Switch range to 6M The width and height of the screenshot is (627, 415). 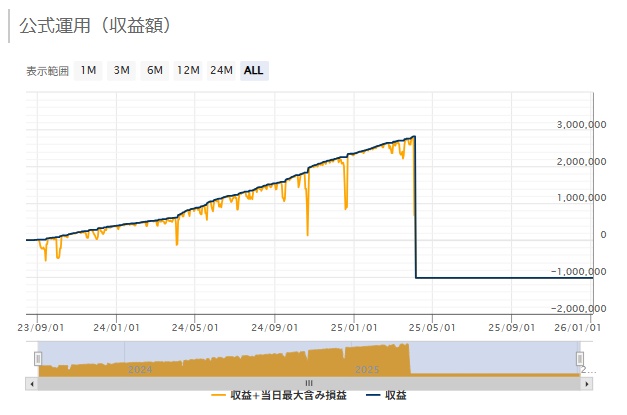[154, 70]
